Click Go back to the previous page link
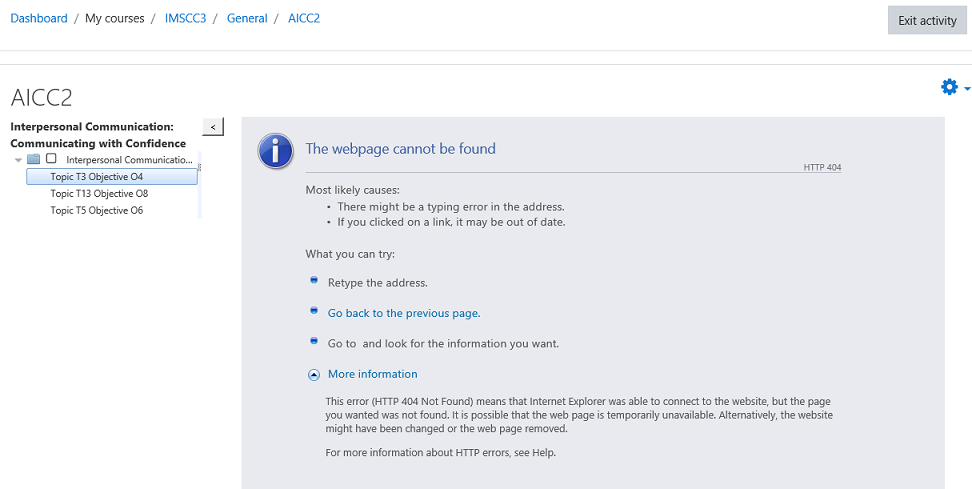Screen dimensions: 972x489 (404, 313)
